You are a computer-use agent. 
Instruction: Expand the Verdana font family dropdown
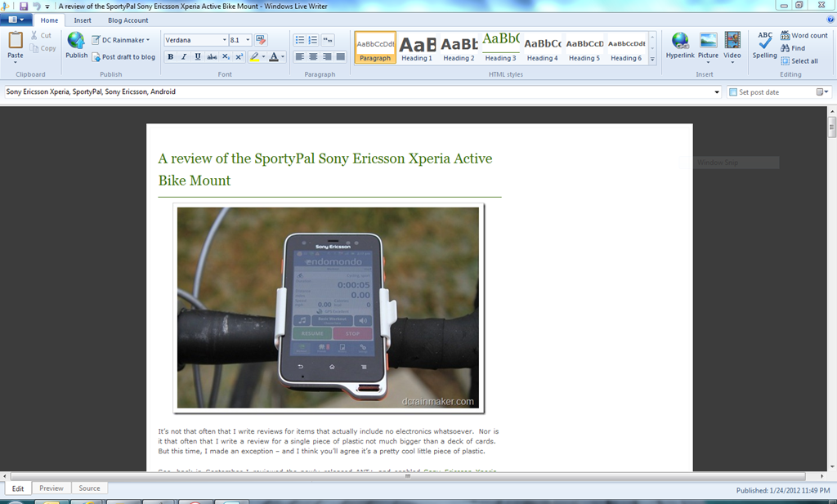pyautogui.click(x=224, y=40)
